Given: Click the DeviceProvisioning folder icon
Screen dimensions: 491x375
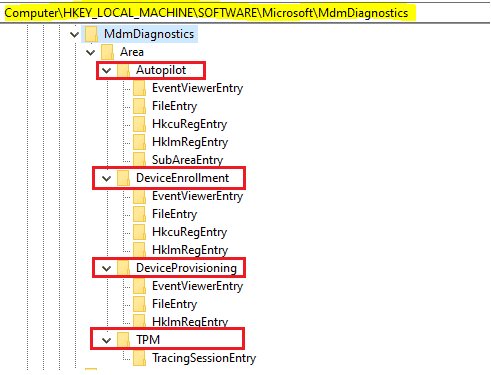Looking at the screenshot, I should [x=123, y=268].
